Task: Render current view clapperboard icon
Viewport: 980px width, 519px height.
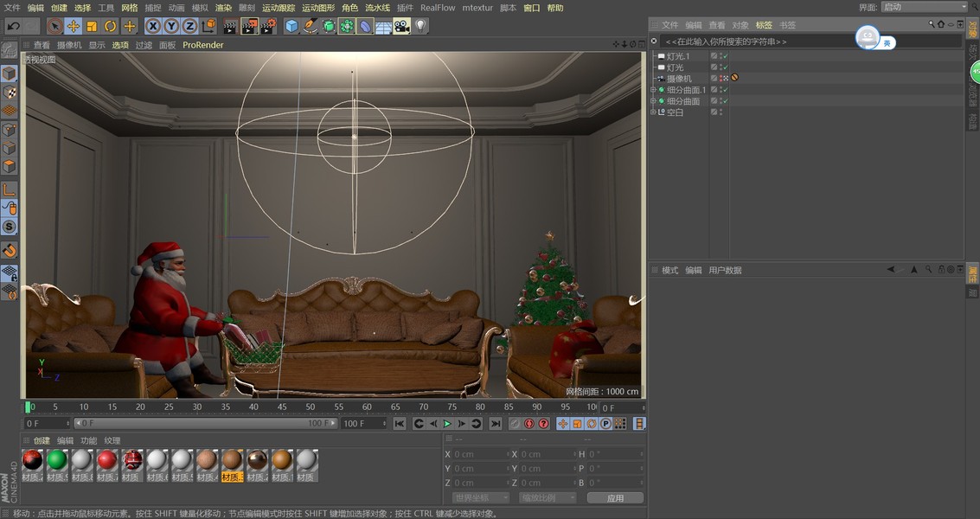Action: coord(231,26)
